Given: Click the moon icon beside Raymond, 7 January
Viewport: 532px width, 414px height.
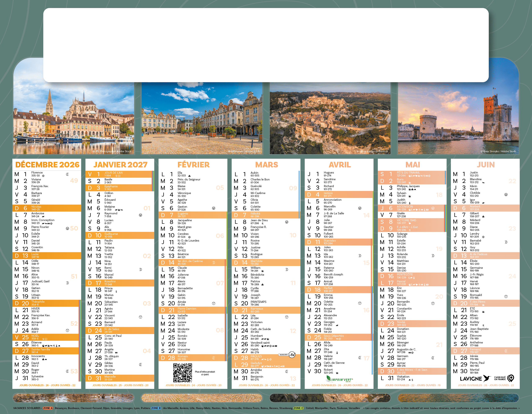Looking at the screenshot, I should pyautogui.click(x=140, y=215).
